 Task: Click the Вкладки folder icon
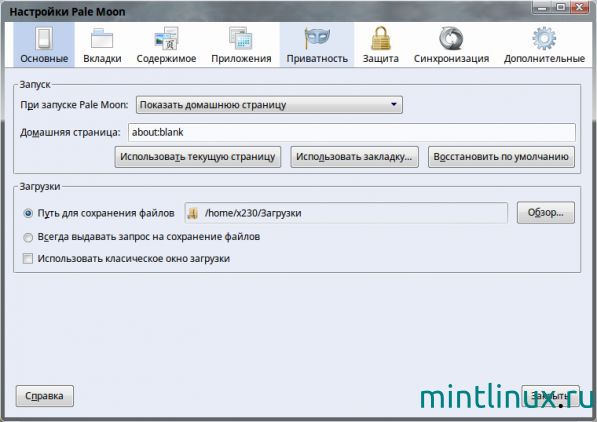click(102, 38)
